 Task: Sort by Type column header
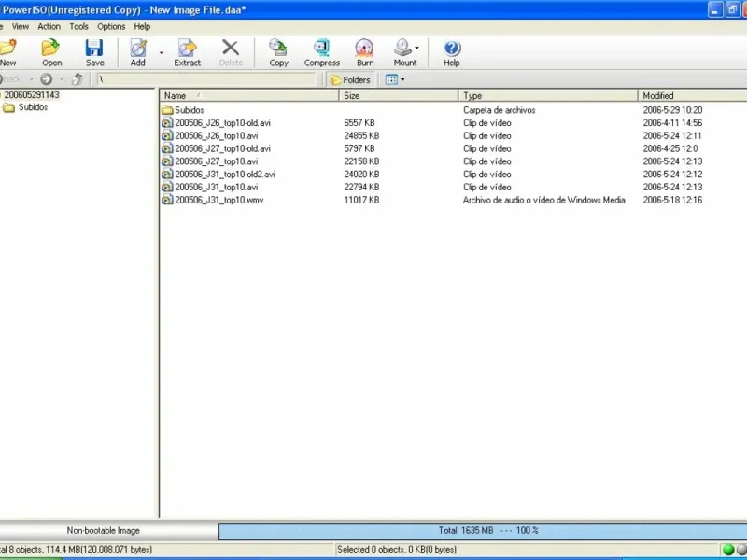(x=548, y=96)
